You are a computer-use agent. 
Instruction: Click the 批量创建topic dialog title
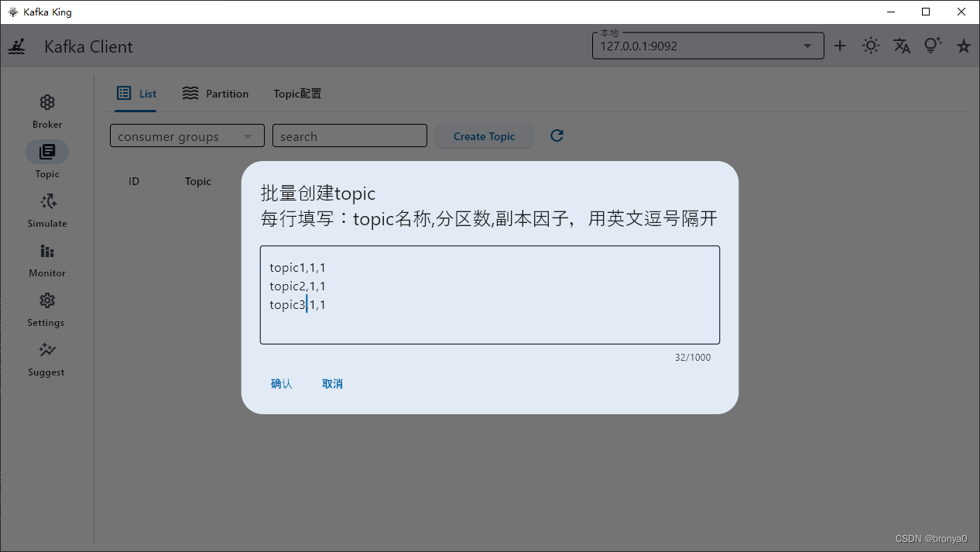tap(318, 194)
